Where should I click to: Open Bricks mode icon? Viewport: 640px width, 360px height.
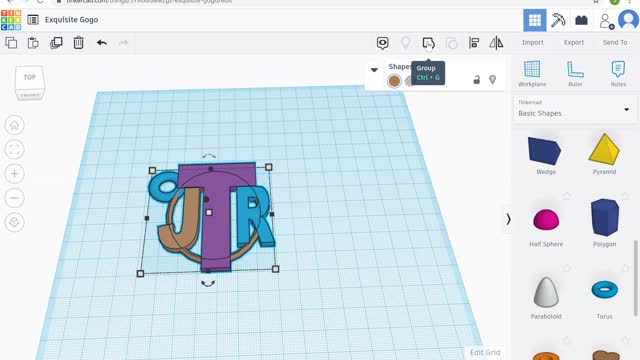[581, 20]
